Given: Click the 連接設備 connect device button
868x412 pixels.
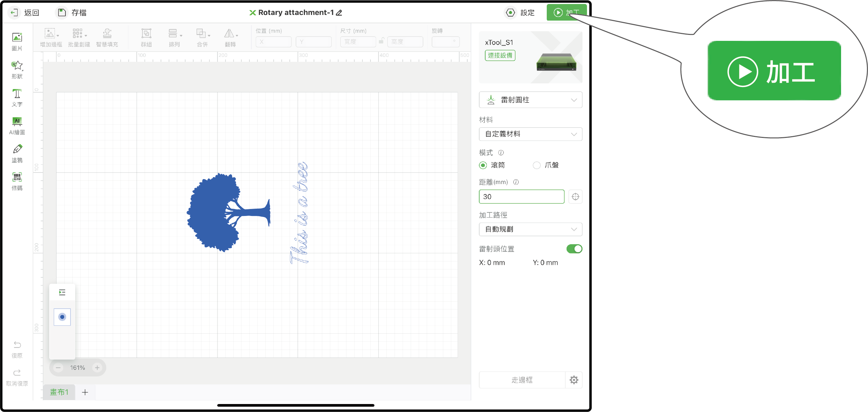Looking at the screenshot, I should [x=500, y=55].
